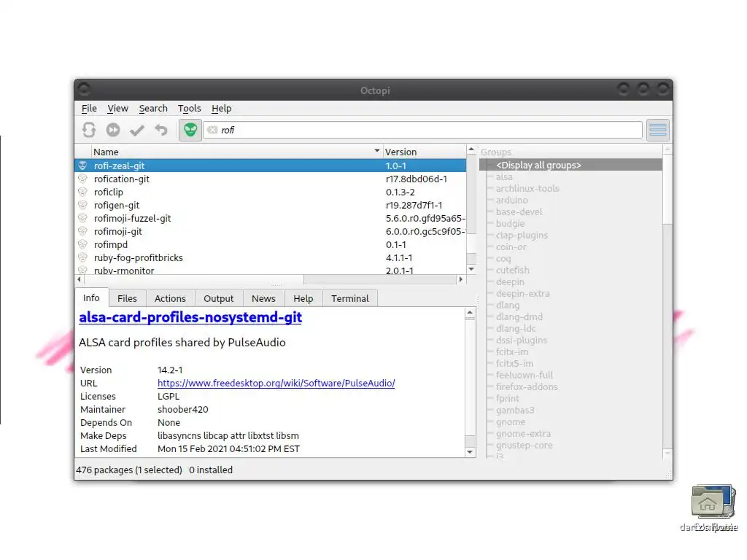
Task: Select the budgie group
Action: point(510,224)
